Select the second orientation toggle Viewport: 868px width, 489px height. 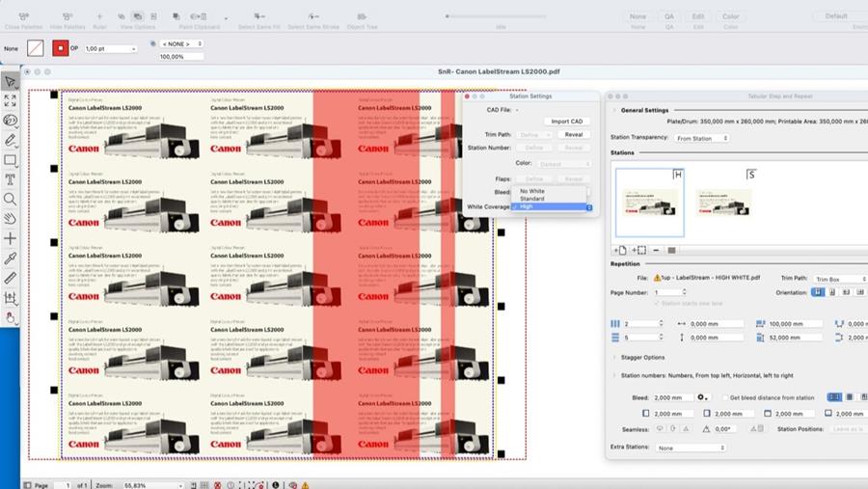click(832, 292)
